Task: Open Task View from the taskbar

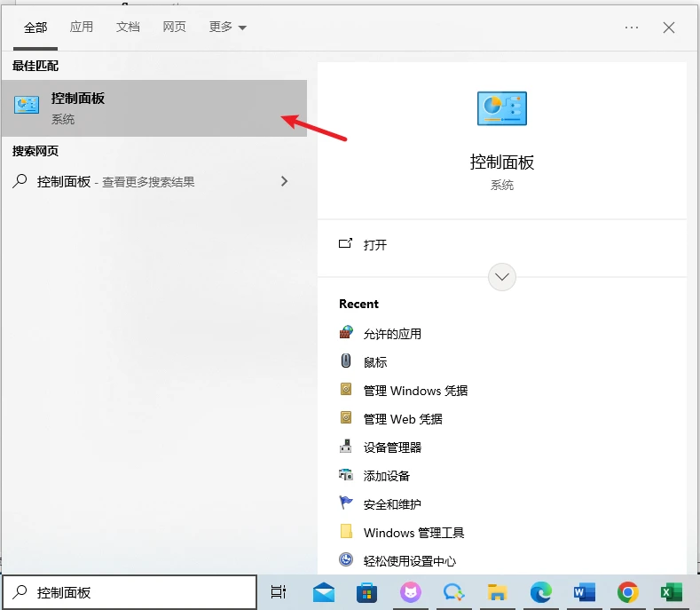Action: click(279, 592)
